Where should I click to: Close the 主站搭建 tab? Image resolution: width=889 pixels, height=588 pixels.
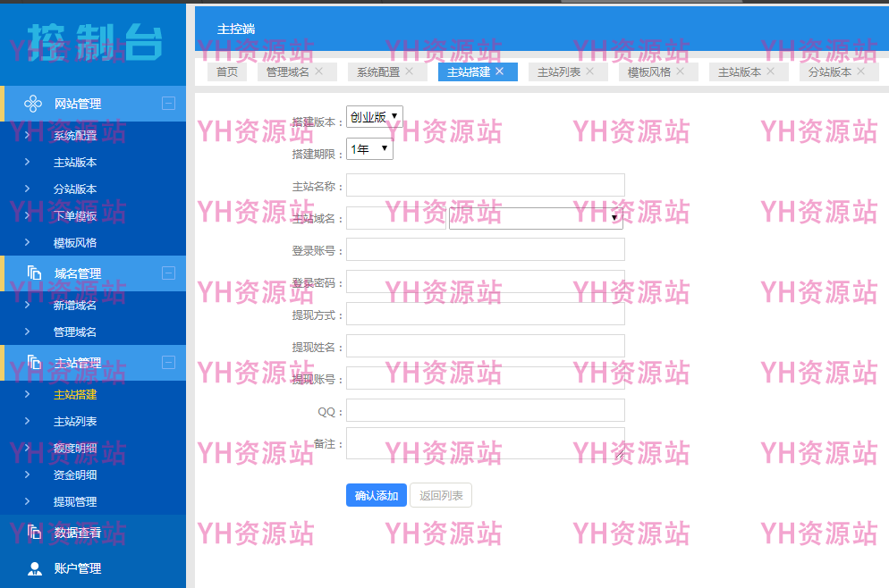500,71
